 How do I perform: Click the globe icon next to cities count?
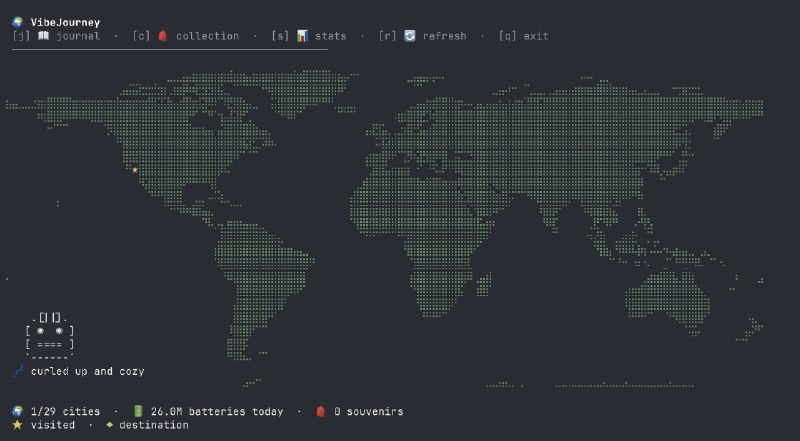(17, 411)
